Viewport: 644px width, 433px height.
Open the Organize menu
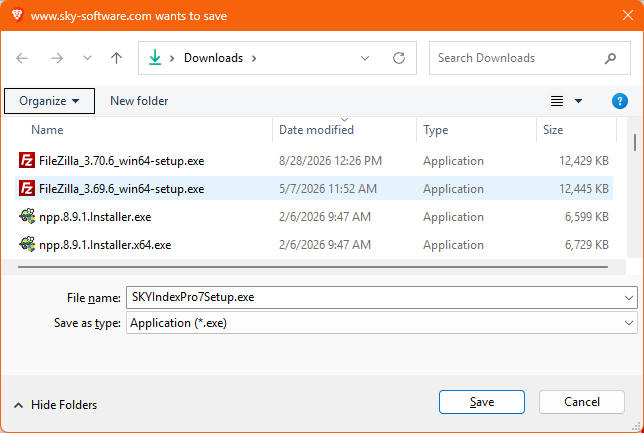(49, 101)
